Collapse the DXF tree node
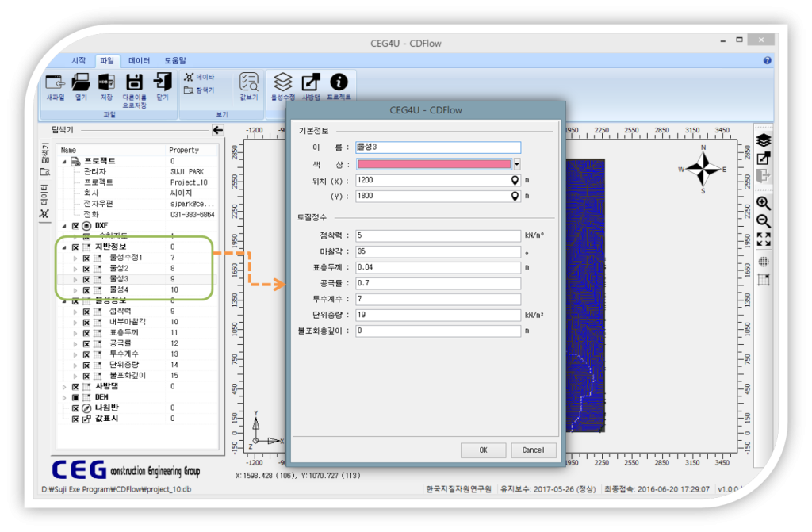Screen dimensions: 812x532 65,226
